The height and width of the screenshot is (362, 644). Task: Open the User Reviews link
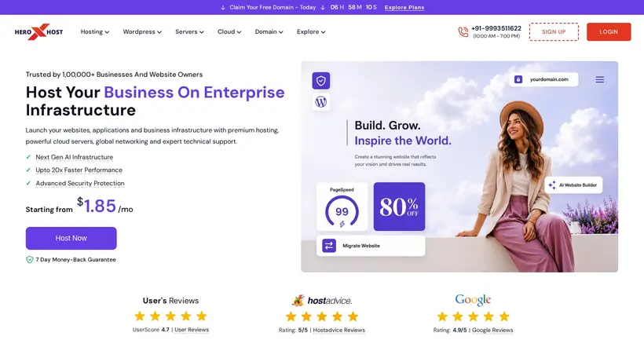pyautogui.click(x=192, y=330)
